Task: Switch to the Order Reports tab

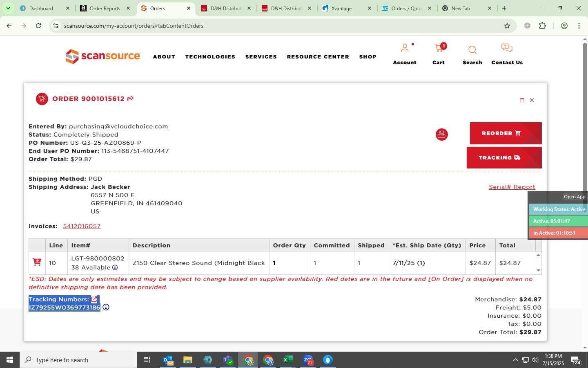Action: click(105, 8)
